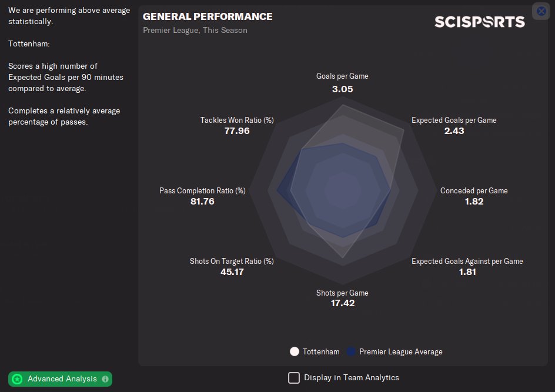The width and height of the screenshot is (555, 392).
Task: Click the white Tottenham legend circle
Action: (x=295, y=351)
